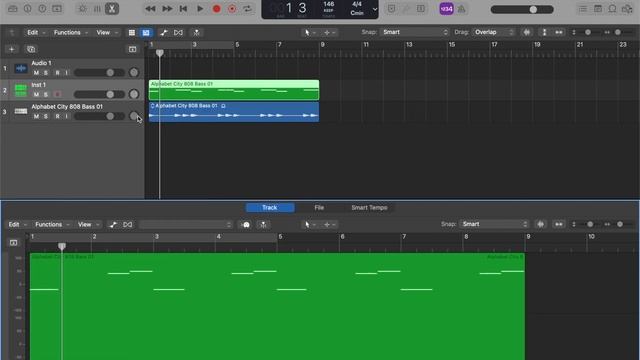Toggle horizontal auto zoom in Tracks area
The height and width of the screenshot is (360, 640).
559,32
